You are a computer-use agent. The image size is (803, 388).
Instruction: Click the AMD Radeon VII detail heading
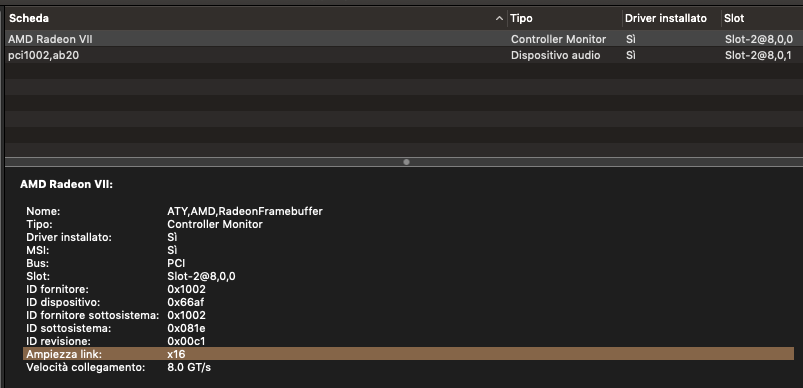pyautogui.click(x=66, y=185)
